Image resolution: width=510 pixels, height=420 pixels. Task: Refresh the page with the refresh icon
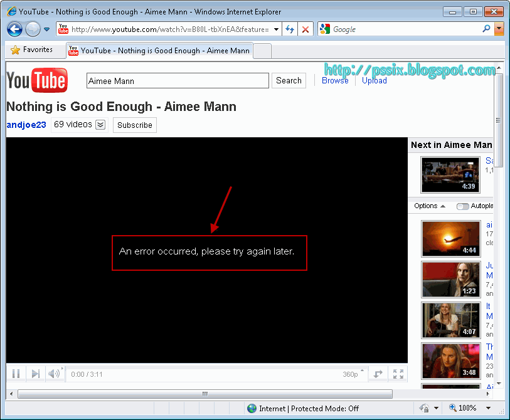click(289, 29)
